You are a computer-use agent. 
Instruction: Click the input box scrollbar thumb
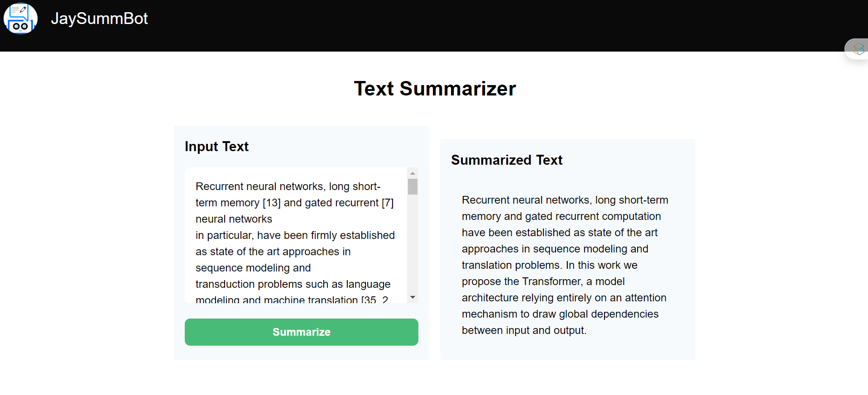412,186
